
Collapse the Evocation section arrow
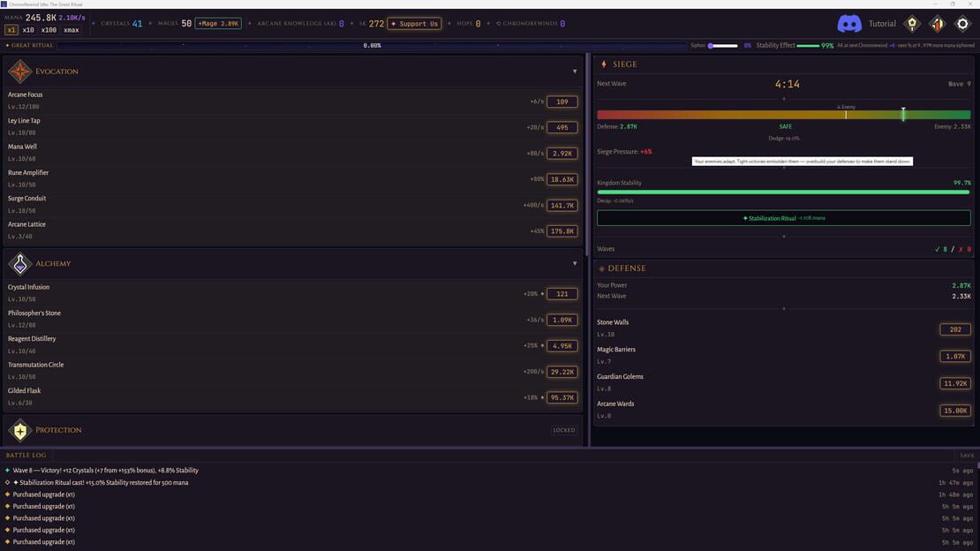(575, 72)
